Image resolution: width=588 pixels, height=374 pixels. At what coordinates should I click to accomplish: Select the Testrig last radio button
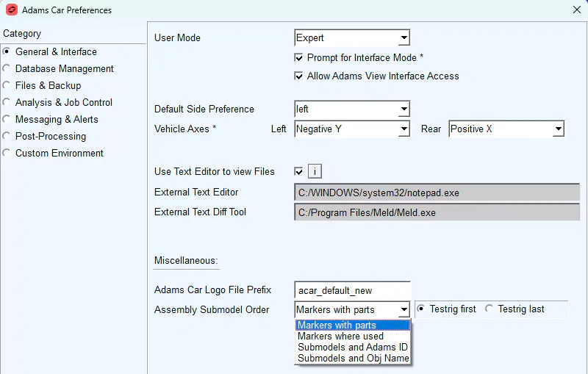(x=490, y=309)
